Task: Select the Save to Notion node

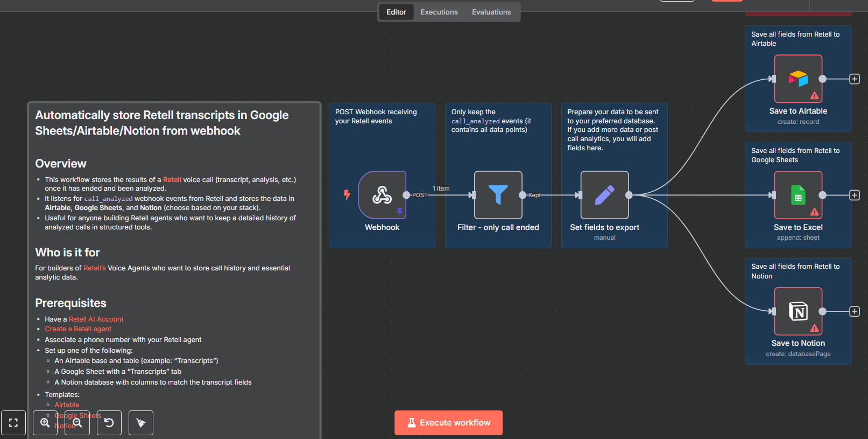Action: [x=798, y=311]
